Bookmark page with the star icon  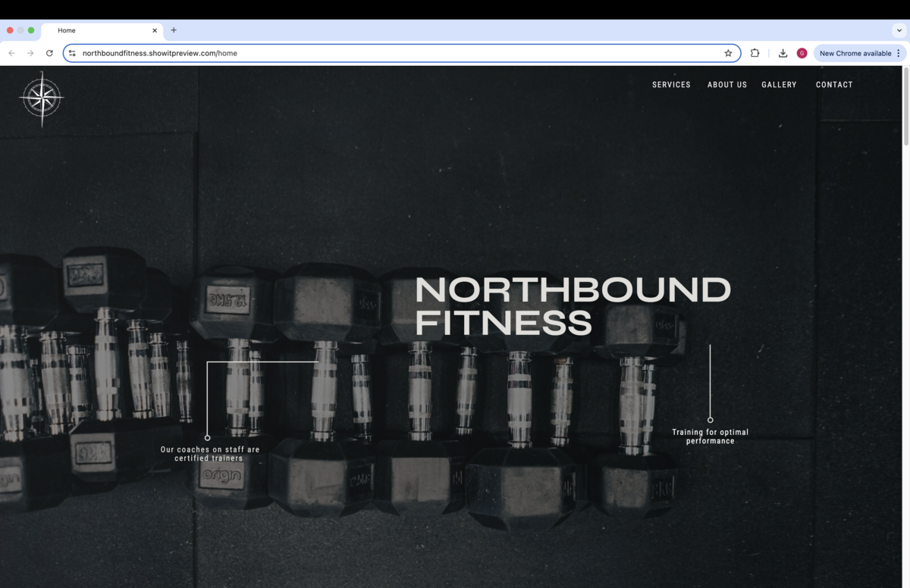tap(728, 53)
